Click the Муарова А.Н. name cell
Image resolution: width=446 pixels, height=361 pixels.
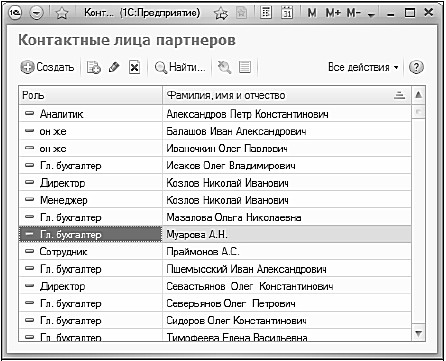coord(287,235)
